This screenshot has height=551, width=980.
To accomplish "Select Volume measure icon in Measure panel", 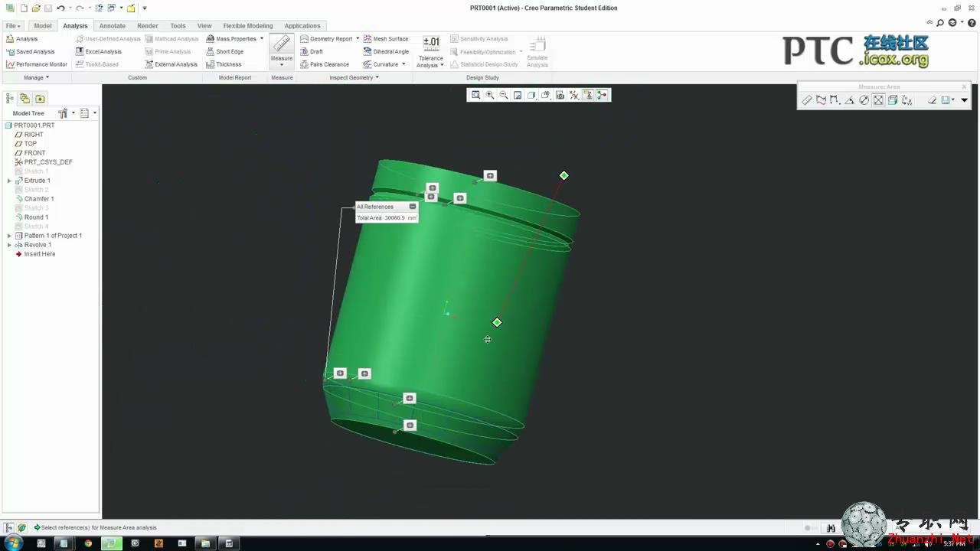I will pyautogui.click(x=893, y=100).
